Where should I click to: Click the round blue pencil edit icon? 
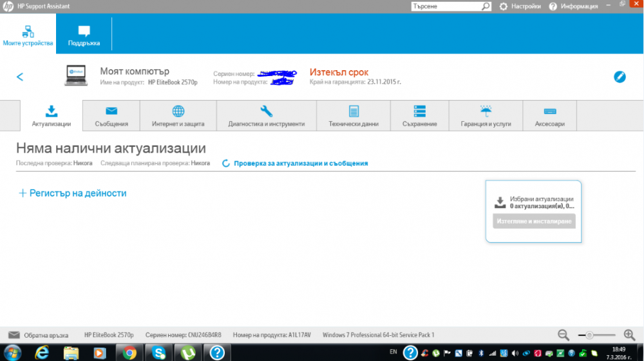(620, 77)
